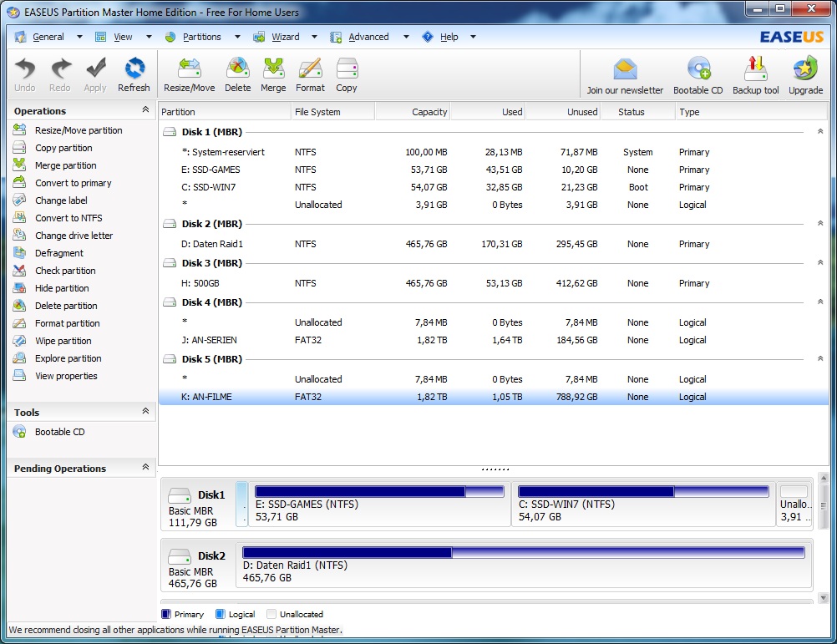Select Format partition in Operations
The width and height of the screenshot is (837, 644).
[x=56, y=323]
